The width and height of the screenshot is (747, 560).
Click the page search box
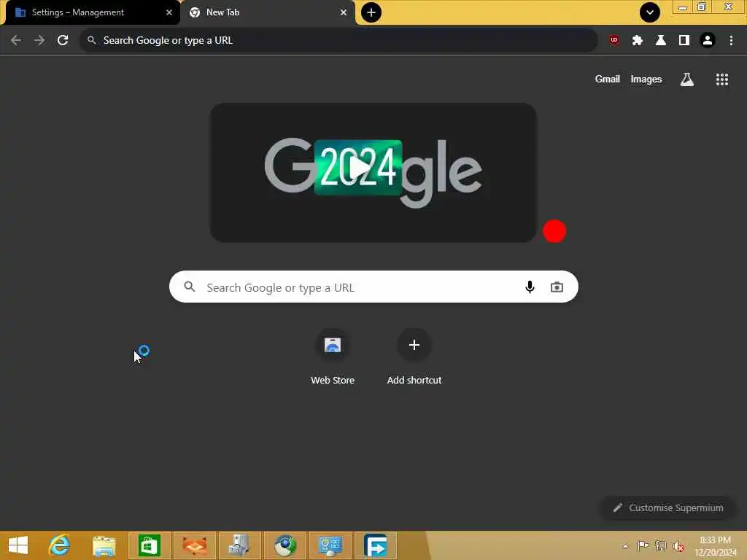coord(373,287)
